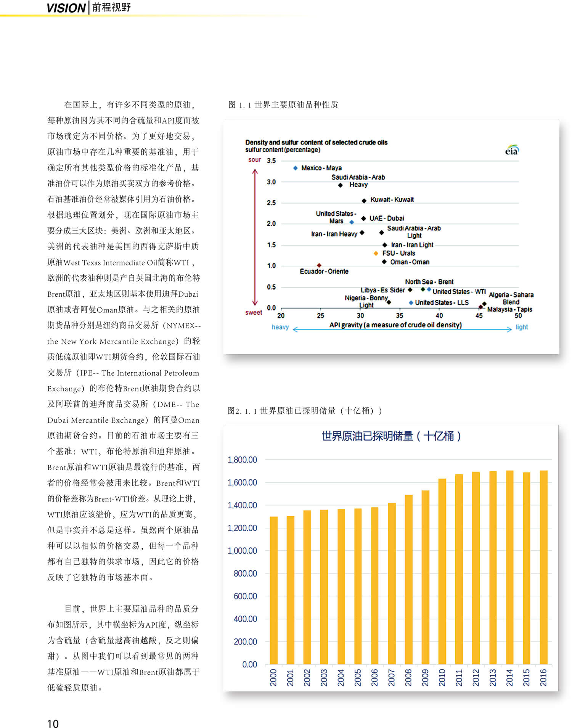
Task: Click the black diamond beside UAE - Dubai
Action: [363, 219]
